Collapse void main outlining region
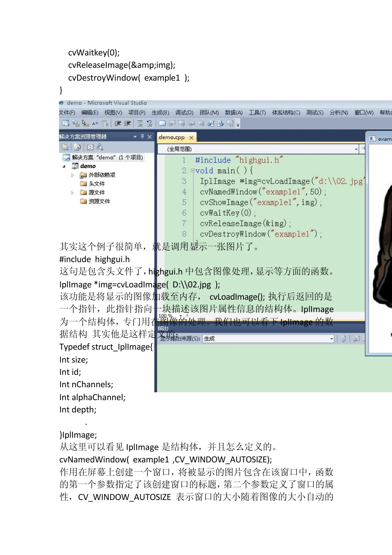This screenshot has height=555, width=392. click(192, 171)
